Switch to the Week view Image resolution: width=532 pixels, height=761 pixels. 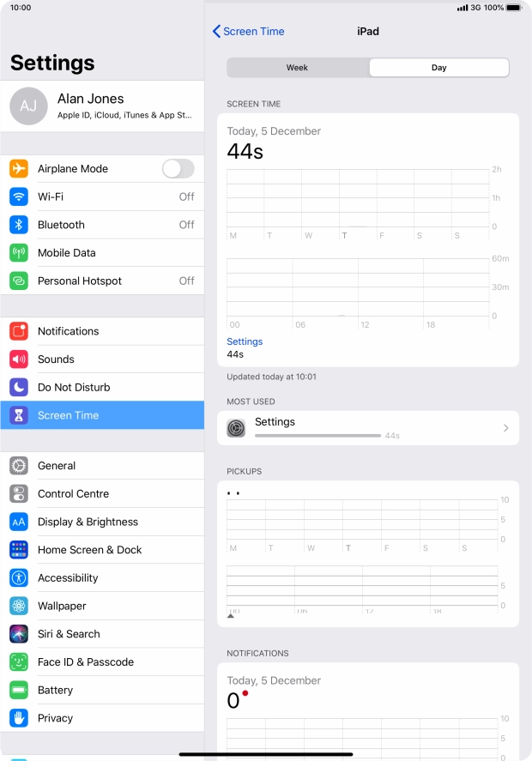click(297, 68)
